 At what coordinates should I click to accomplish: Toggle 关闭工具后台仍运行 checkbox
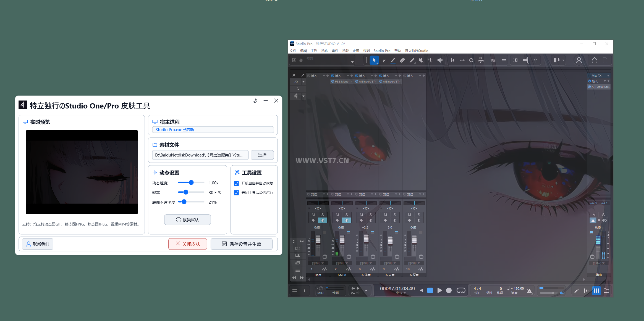point(236,193)
